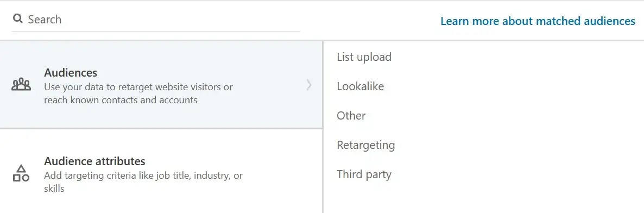Expand the Audiences row chevron arrow

[310, 85]
